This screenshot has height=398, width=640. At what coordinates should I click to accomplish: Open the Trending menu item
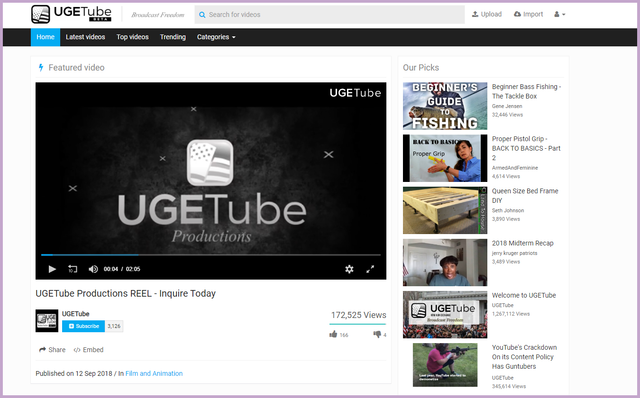(x=173, y=37)
